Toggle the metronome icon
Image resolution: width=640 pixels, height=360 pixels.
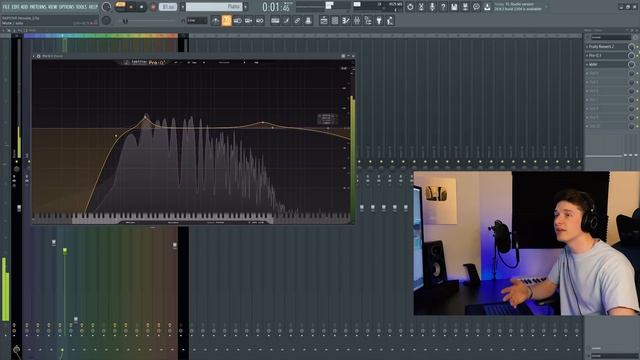[215, 20]
